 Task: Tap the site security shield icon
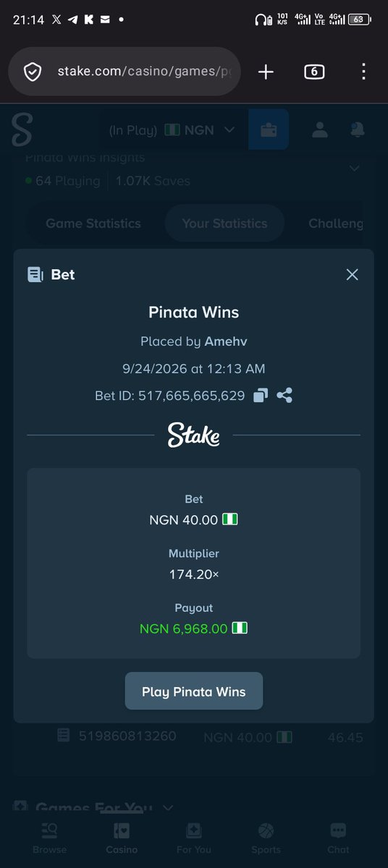(x=33, y=72)
